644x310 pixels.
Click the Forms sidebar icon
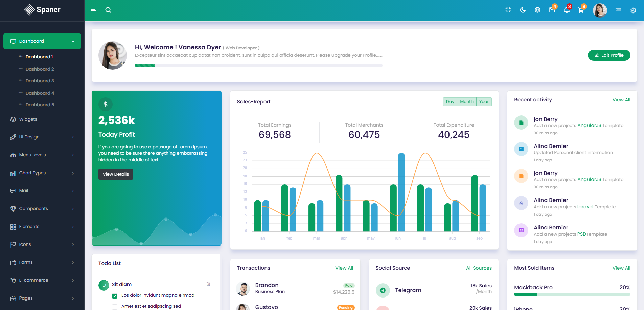coord(13,262)
